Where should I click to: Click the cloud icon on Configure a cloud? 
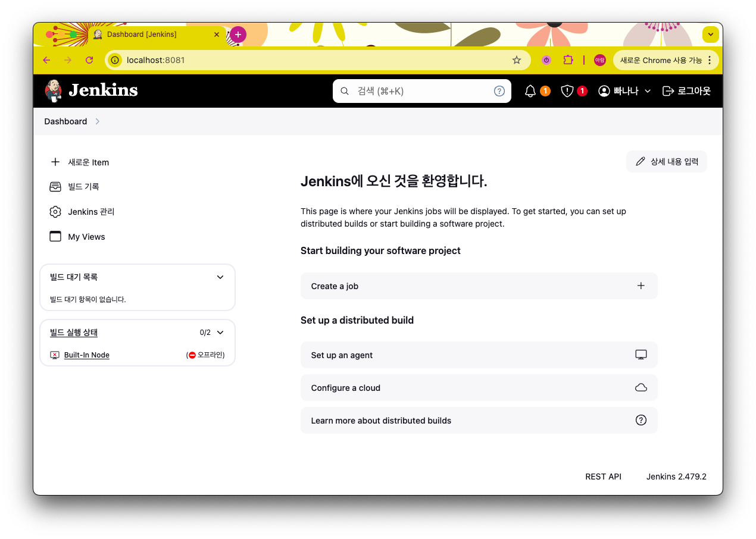641,388
